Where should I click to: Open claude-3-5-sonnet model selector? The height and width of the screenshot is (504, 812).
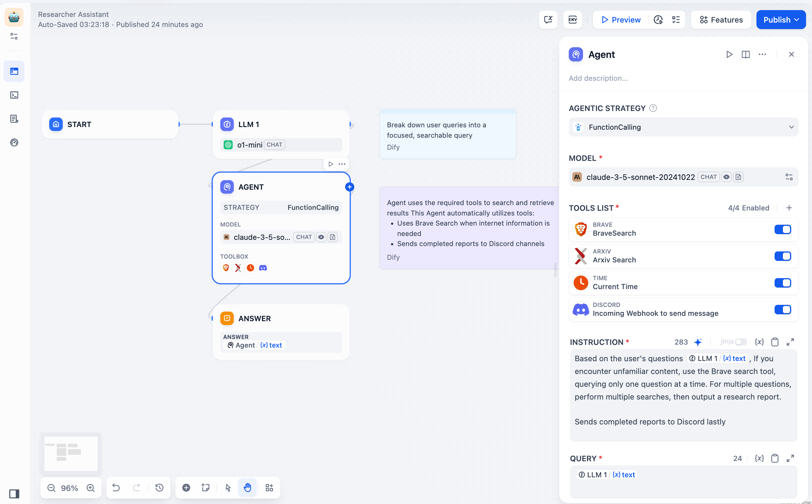[x=640, y=177]
